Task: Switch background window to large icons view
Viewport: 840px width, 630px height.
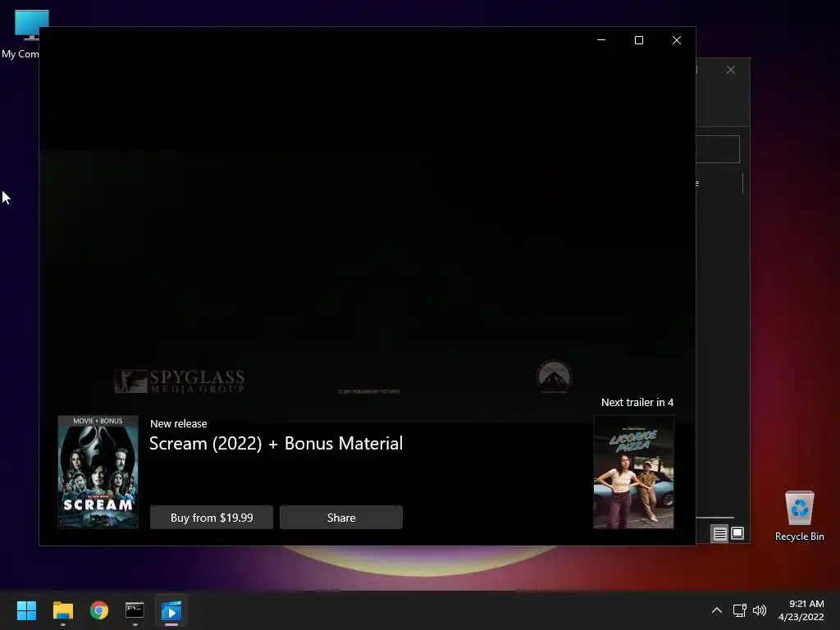Action: click(x=737, y=533)
